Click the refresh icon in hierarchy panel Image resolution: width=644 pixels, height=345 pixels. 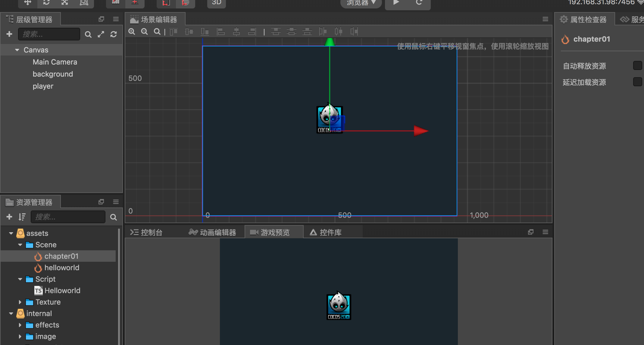114,34
